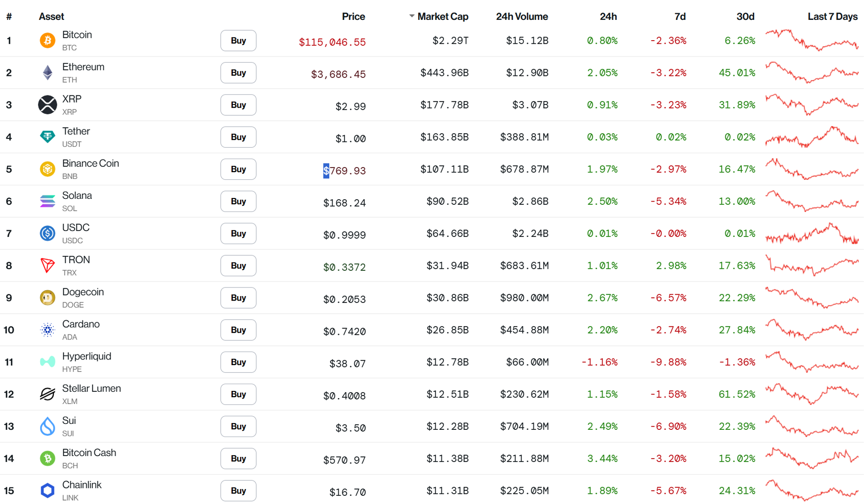
Task: Open the Market Cap sort arrow
Action: click(411, 16)
